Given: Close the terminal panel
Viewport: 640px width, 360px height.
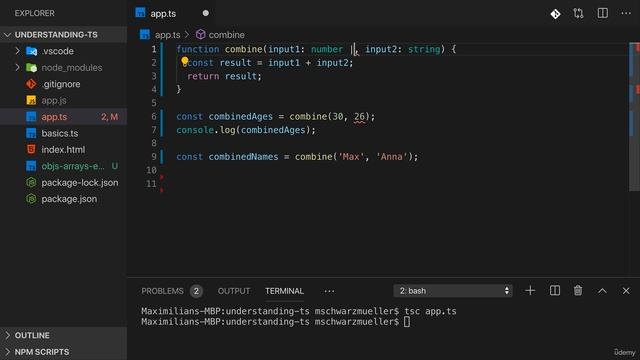Looking at the screenshot, I should point(626,291).
